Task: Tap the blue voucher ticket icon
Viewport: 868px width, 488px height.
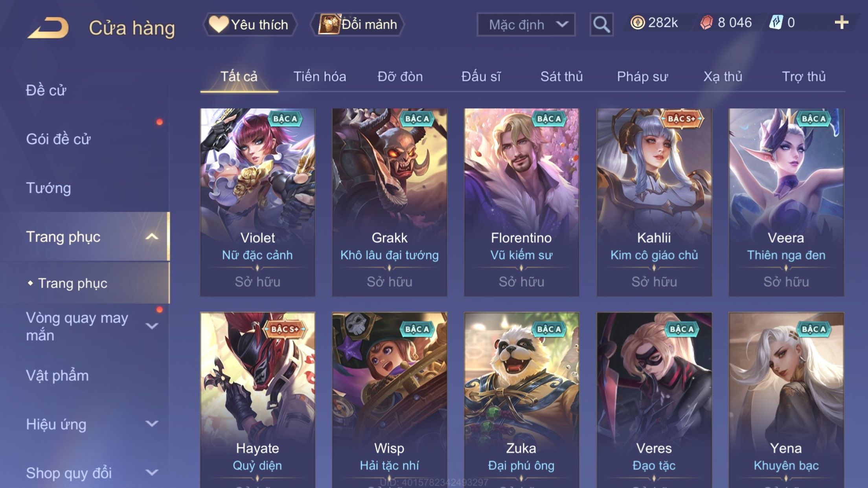Action: (776, 22)
